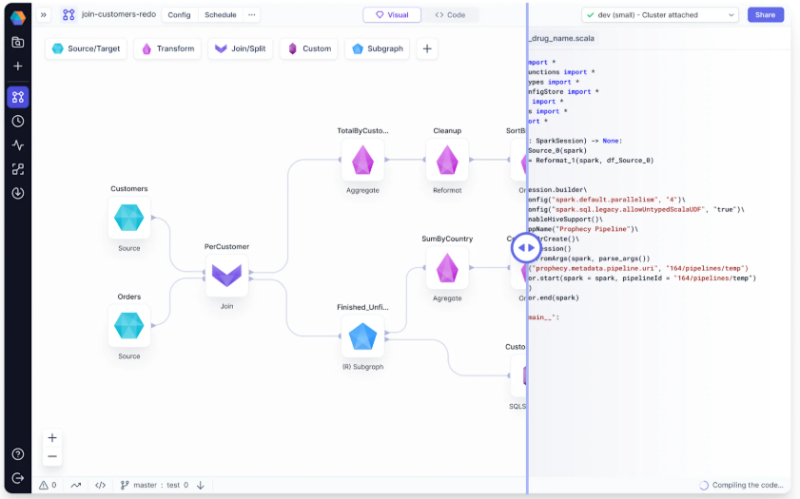This screenshot has width=800, height=499.
Task: Toggle code view icon in status bar
Action: click(101, 485)
